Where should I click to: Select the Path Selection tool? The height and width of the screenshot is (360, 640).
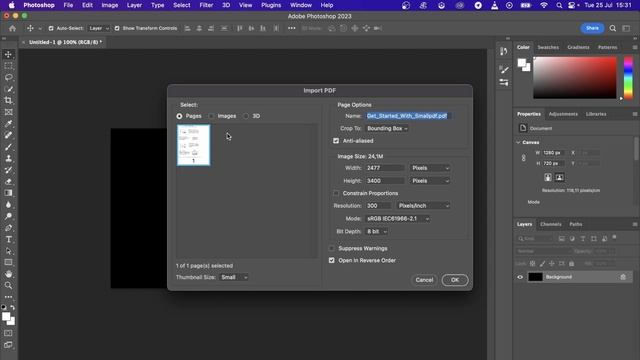click(8, 251)
